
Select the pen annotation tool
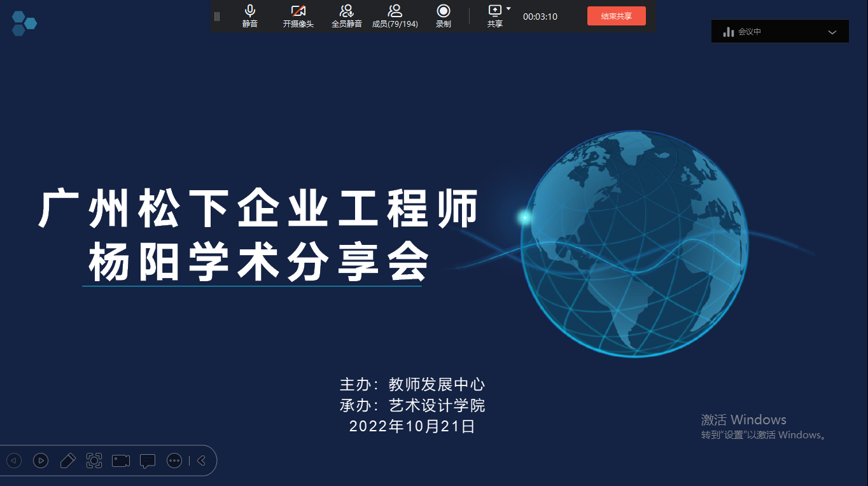click(67, 461)
